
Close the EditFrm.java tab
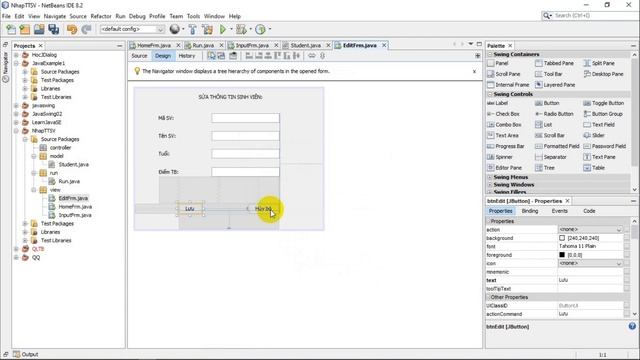coord(384,45)
